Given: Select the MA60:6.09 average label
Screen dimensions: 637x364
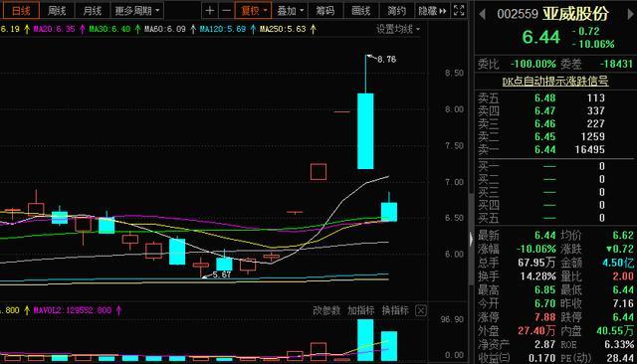Looking at the screenshot, I should [165, 29].
